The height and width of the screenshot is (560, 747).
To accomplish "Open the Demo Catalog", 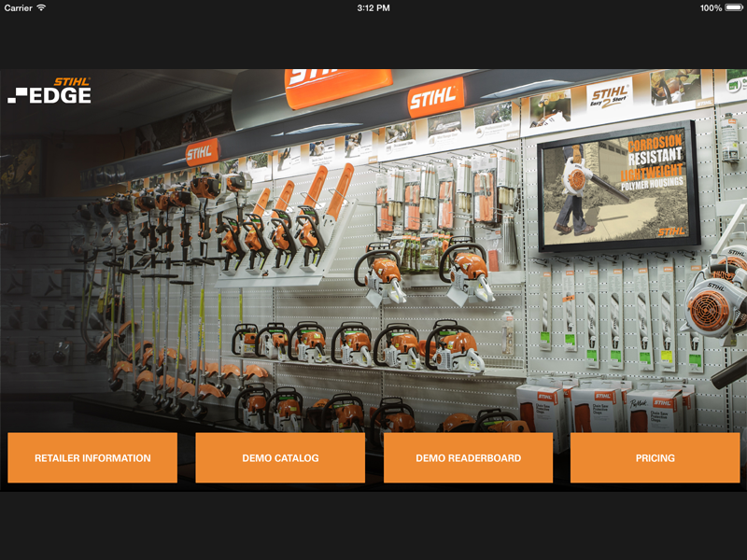I will (280, 457).
